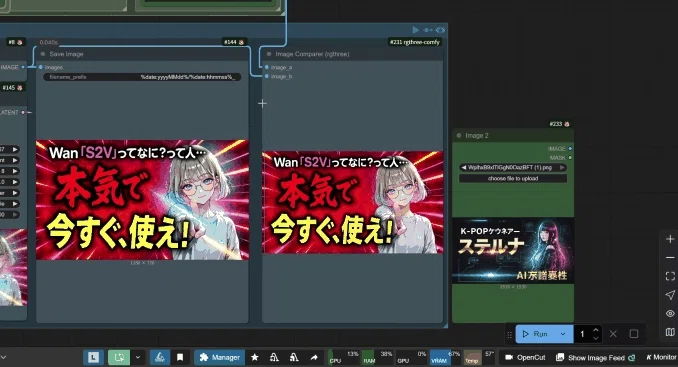Toggle link visibility eye in right toolbar
The image size is (678, 367).
[670, 313]
